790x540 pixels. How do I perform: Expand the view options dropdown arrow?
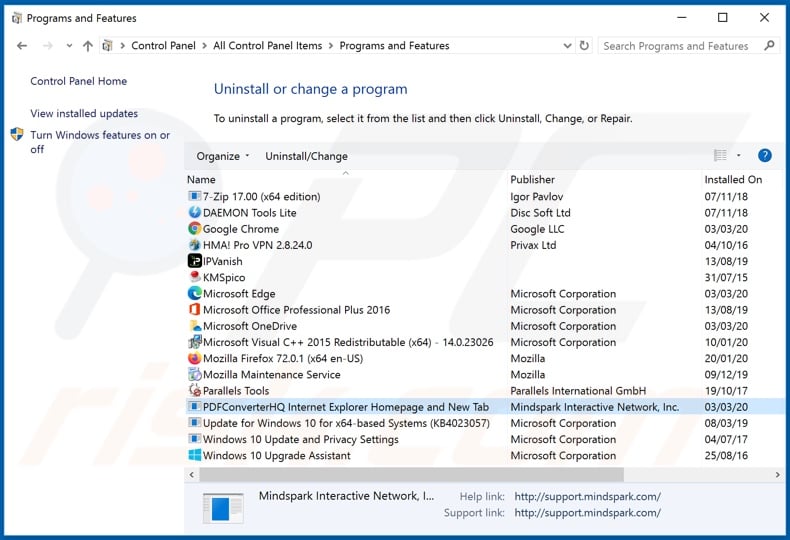[x=739, y=156]
